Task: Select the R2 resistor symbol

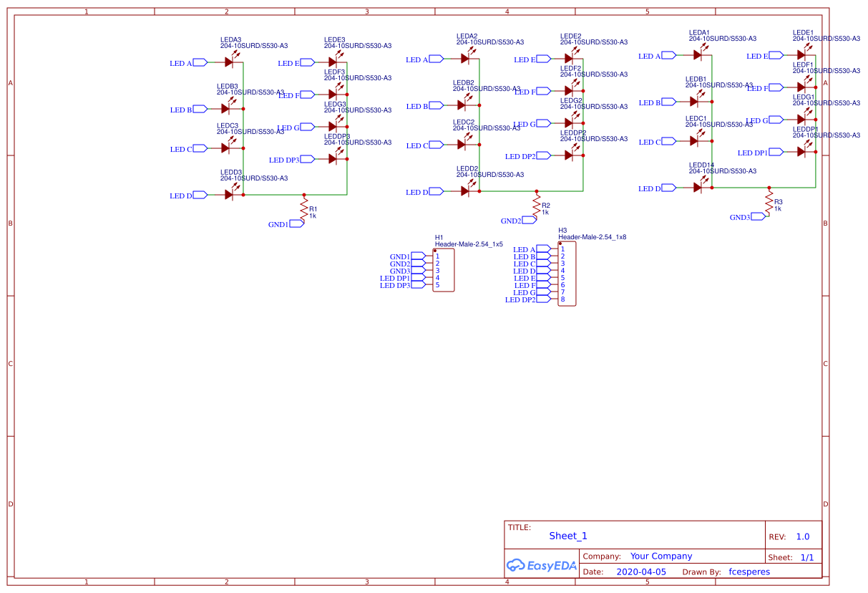Action: [x=538, y=206]
